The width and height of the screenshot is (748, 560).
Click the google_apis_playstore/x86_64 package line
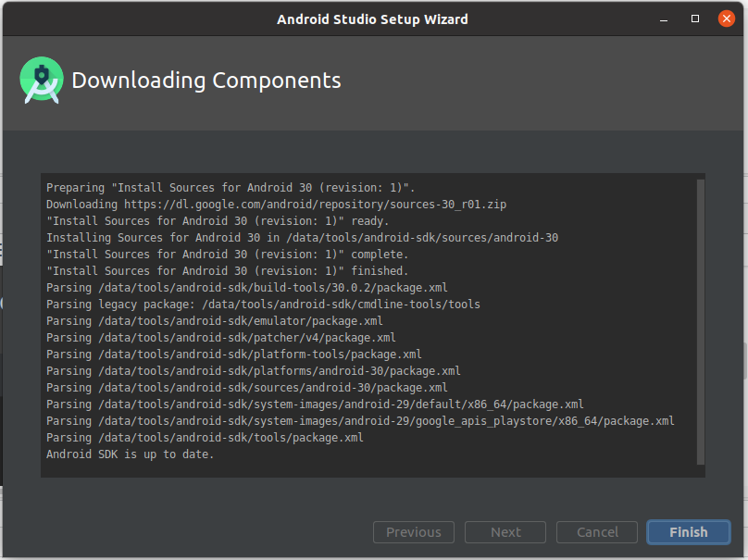point(360,421)
